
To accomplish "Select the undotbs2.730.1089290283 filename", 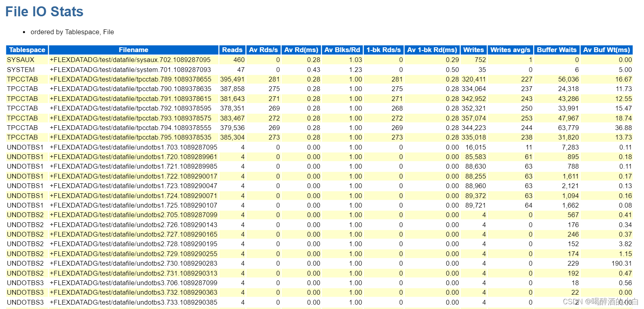I will [134, 263].
